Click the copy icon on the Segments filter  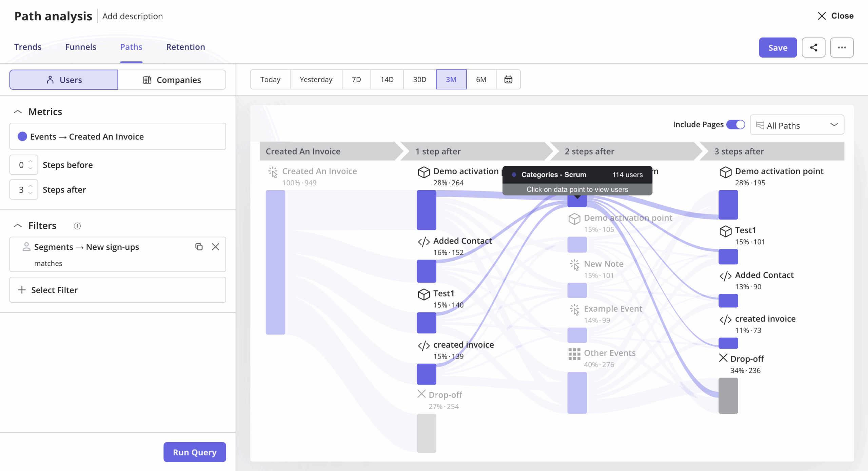[x=199, y=247]
